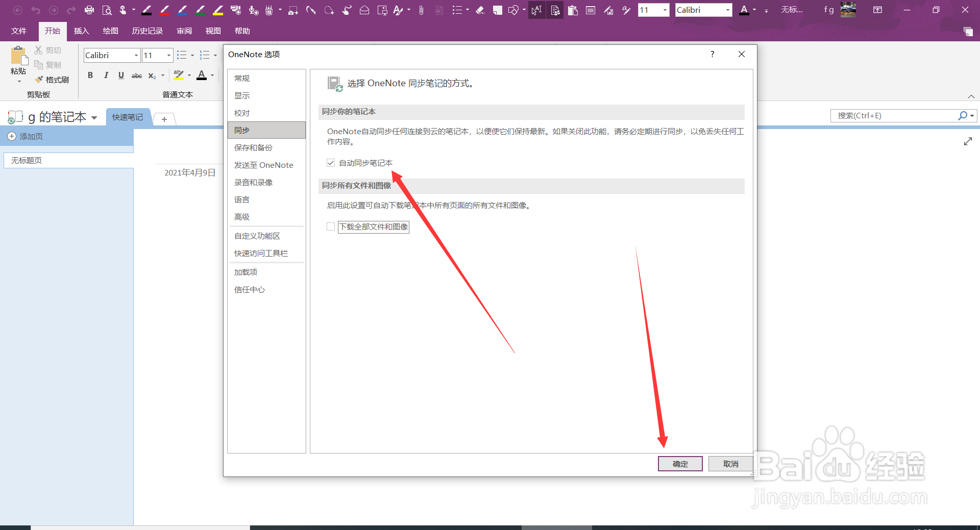This screenshot has height=530, width=980.
Task: Click the 复制 (Copy) button in the ribbon
Action: (48, 65)
